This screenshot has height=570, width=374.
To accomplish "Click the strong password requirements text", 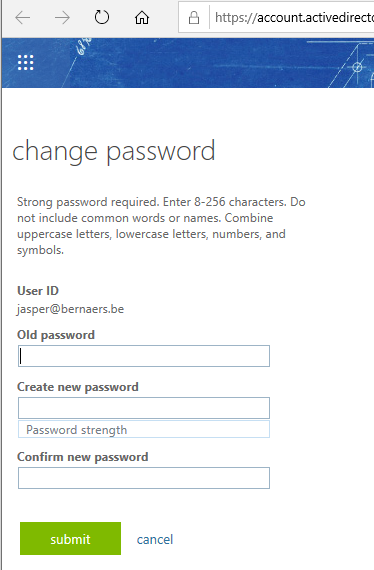I will (161, 226).
